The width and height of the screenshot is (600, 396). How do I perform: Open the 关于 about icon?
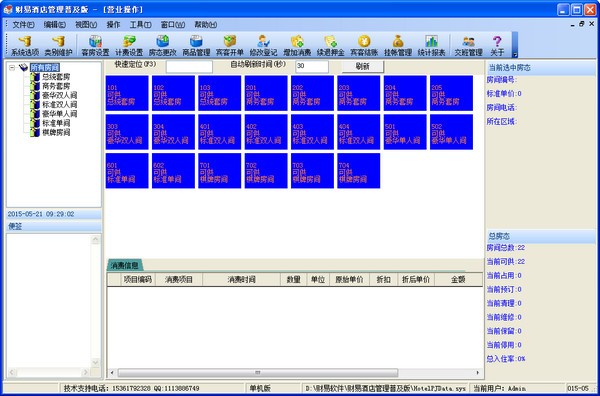pyautogui.click(x=497, y=46)
